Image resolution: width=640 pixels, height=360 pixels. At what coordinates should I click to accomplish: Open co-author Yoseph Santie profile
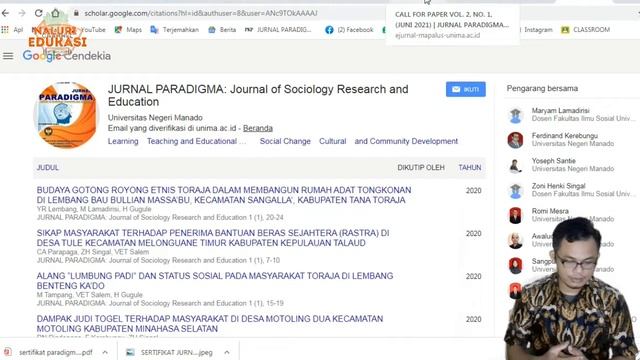coord(553,161)
